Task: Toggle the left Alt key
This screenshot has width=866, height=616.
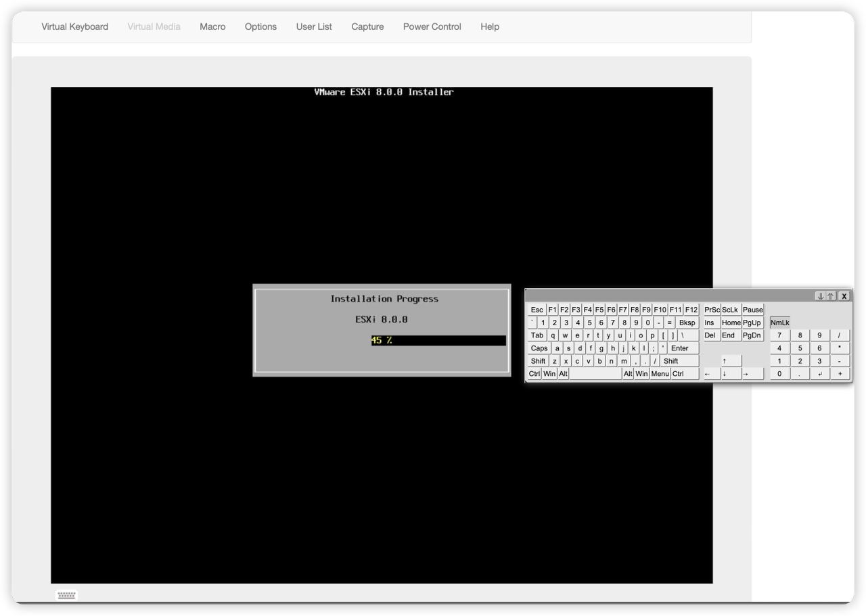Action: tap(564, 374)
